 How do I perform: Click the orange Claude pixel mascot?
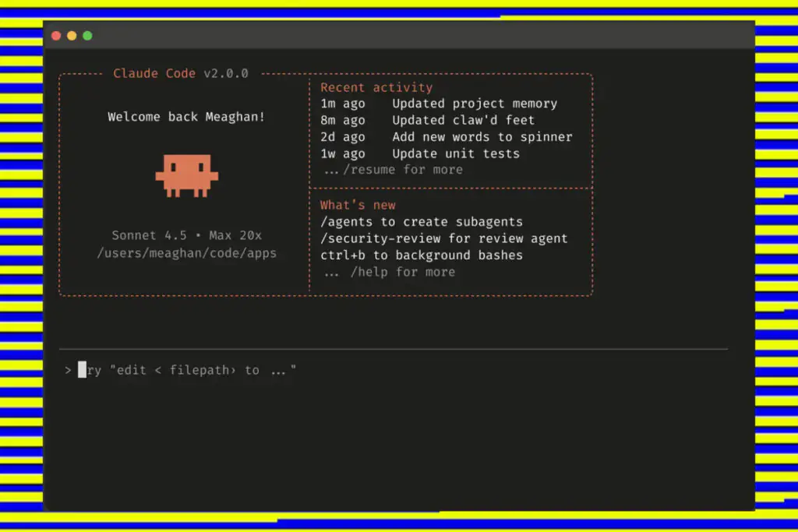point(186,174)
